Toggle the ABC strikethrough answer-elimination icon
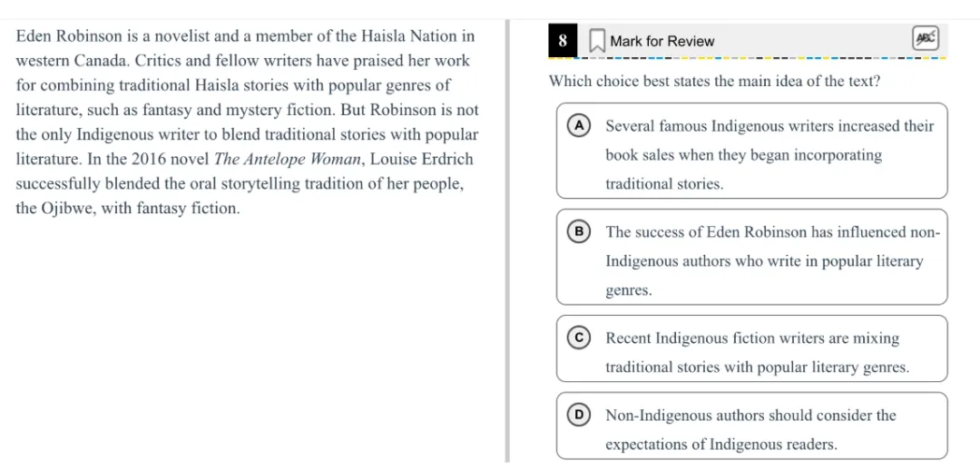The height and width of the screenshot is (470, 980). tap(924, 39)
